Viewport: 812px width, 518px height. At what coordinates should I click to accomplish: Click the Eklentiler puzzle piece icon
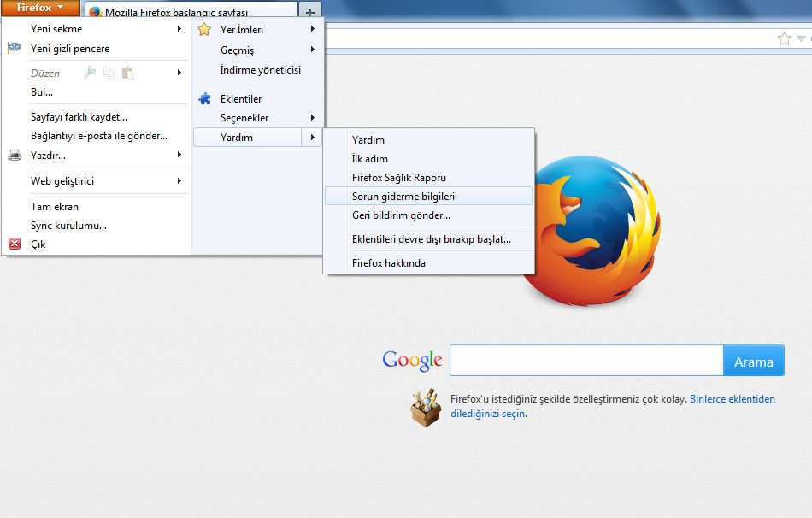point(204,99)
